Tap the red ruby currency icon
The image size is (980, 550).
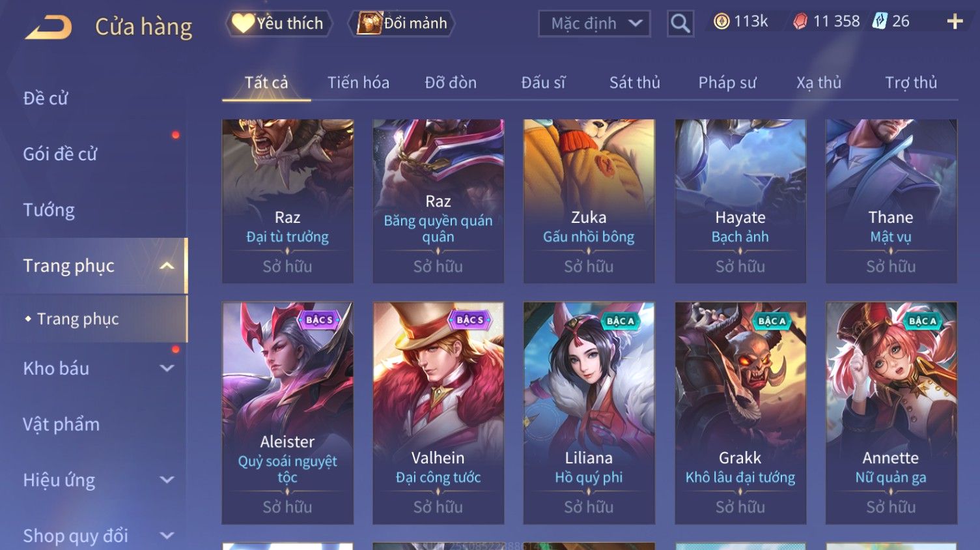(x=800, y=22)
